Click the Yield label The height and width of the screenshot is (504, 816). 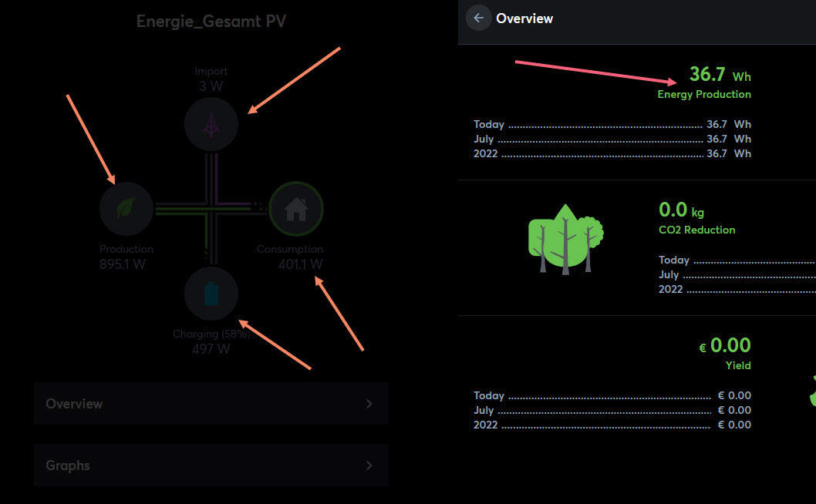738,365
